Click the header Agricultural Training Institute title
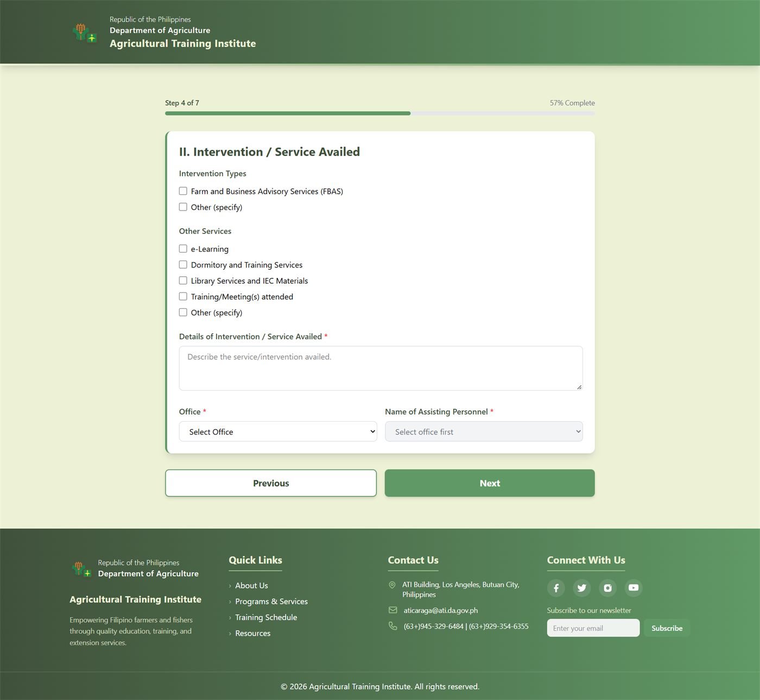Image resolution: width=760 pixels, height=700 pixels. coord(182,43)
